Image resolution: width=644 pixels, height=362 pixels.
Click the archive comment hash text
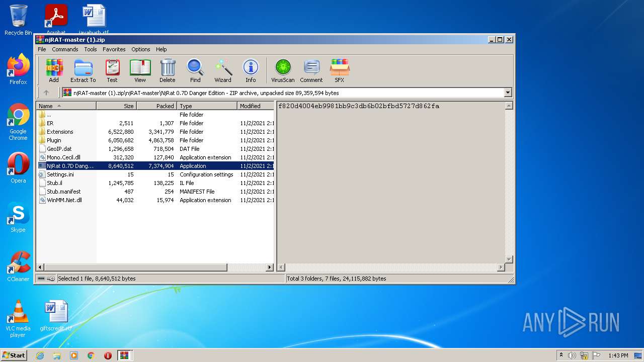point(359,106)
